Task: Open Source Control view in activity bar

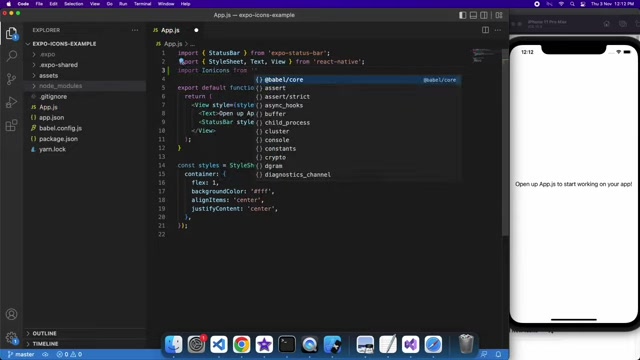Action: click(x=11, y=79)
